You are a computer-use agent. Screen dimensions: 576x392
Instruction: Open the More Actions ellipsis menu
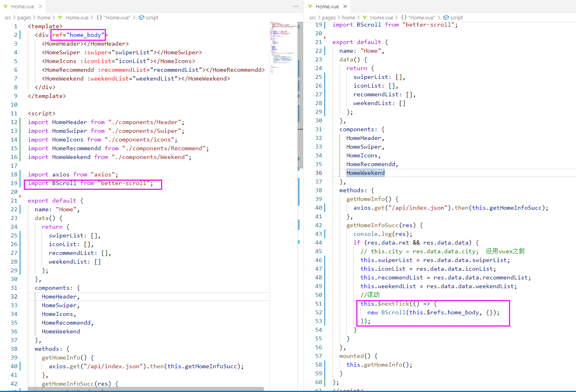tap(296, 6)
